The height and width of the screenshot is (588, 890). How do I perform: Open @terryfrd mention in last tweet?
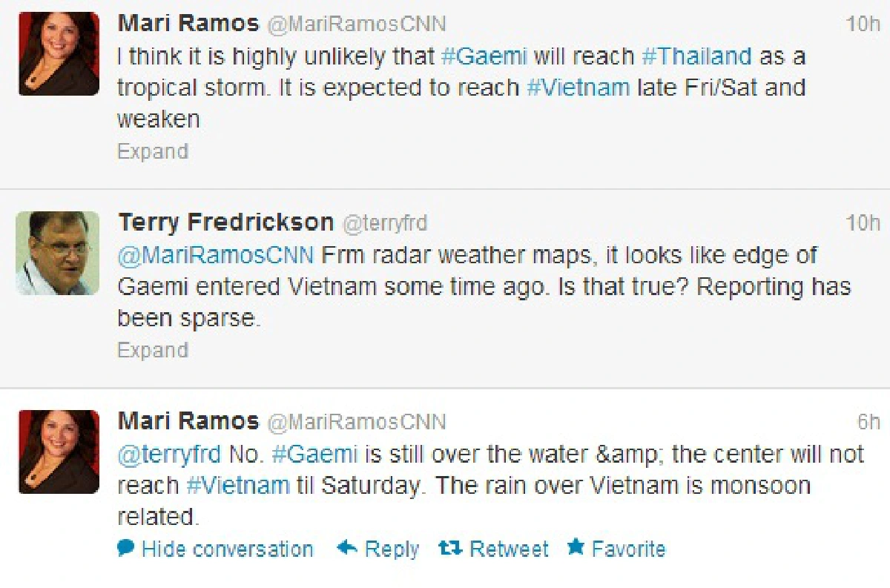[170, 453]
